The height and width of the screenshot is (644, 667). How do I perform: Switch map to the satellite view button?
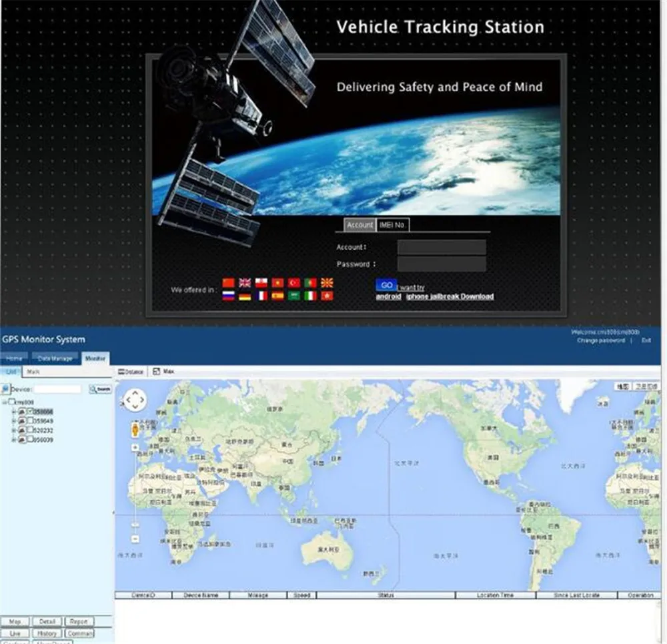tap(646, 386)
